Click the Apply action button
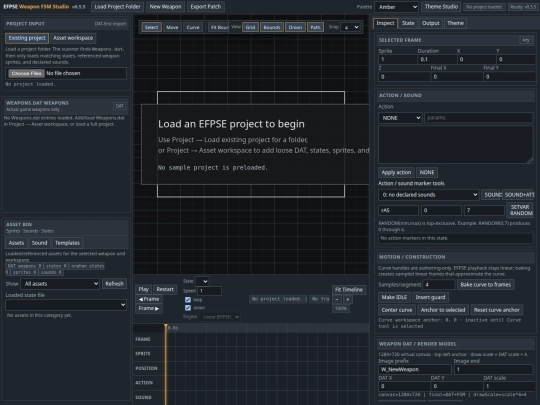This screenshot has height=405, width=540. [x=396, y=173]
